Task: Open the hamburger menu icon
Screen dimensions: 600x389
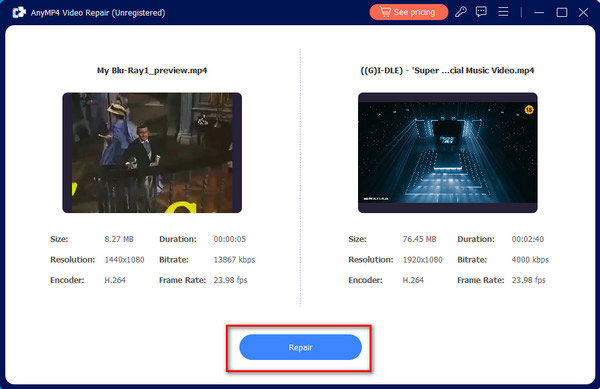Action: click(503, 12)
